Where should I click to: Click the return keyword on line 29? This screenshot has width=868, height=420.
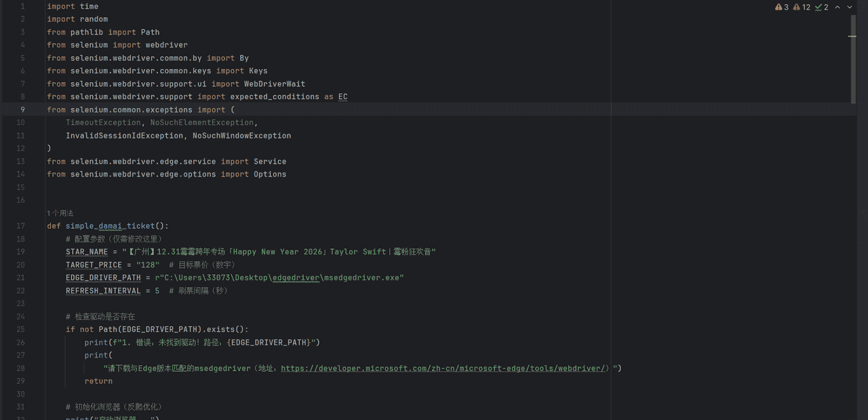(98, 381)
